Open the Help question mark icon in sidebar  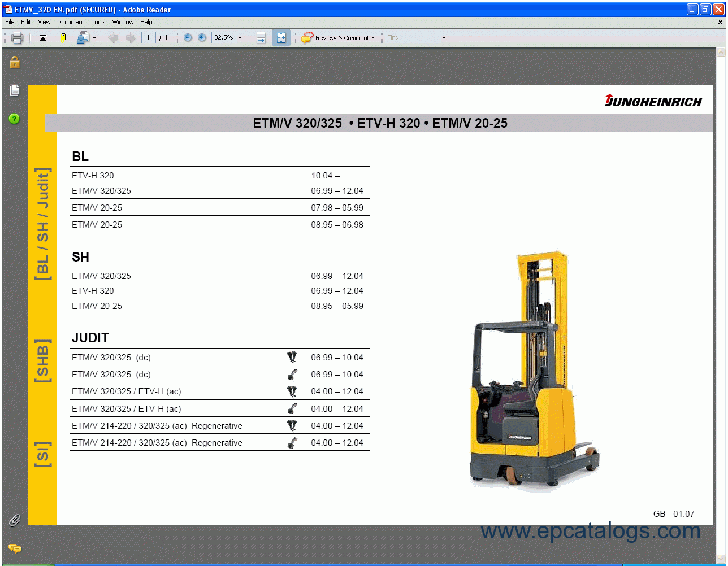14,119
